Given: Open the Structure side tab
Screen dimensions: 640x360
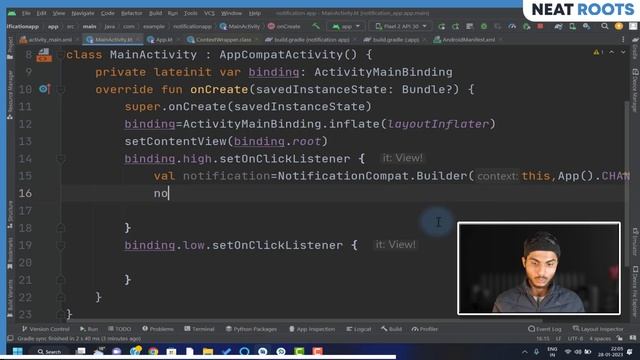Looking at the screenshot, I should pos(10,214).
